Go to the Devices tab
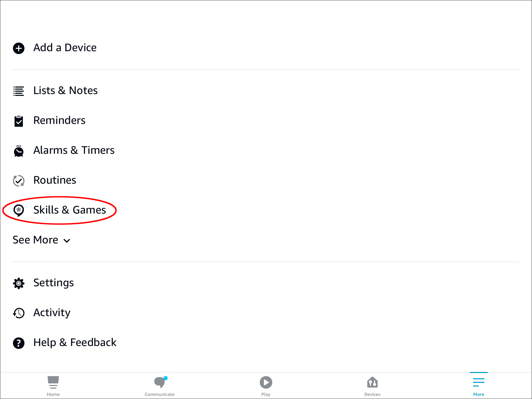 372,386
